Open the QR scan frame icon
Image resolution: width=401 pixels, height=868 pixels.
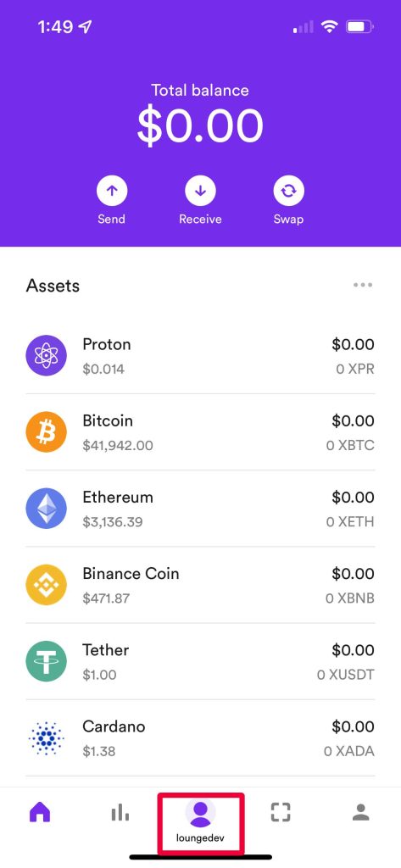pos(281,812)
